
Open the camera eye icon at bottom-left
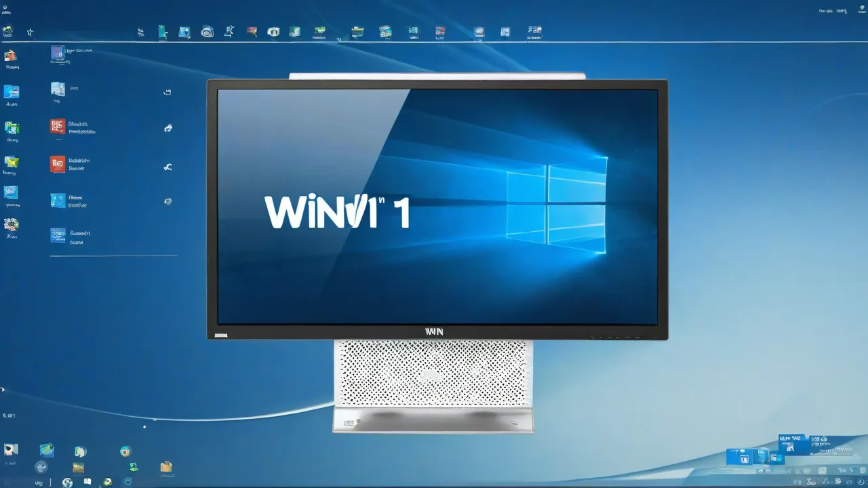11,450
